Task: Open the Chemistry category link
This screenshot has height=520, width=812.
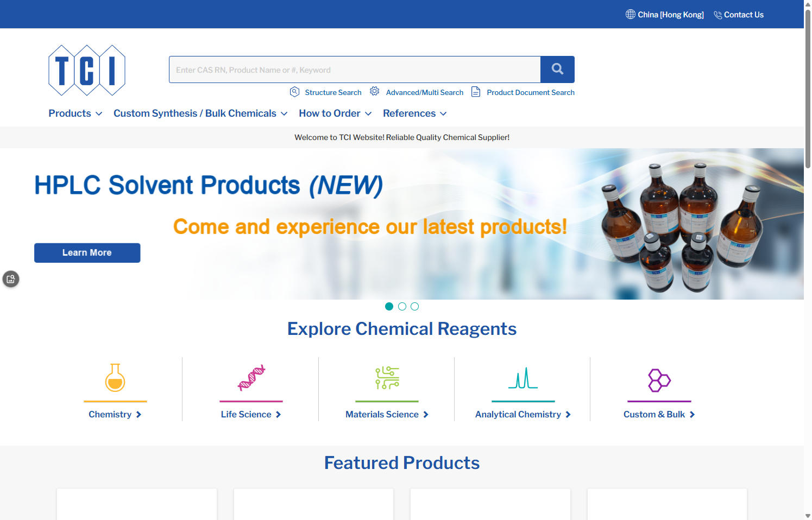Action: point(110,415)
